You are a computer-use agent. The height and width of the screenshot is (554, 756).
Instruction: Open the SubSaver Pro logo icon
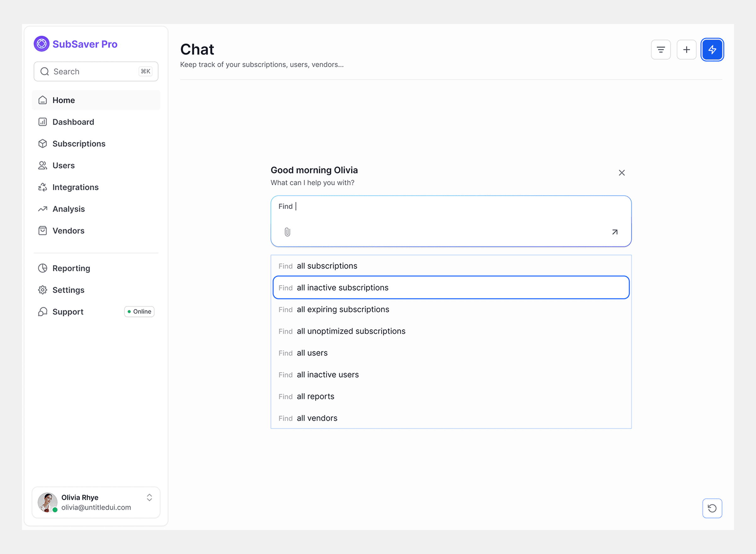[41, 43]
